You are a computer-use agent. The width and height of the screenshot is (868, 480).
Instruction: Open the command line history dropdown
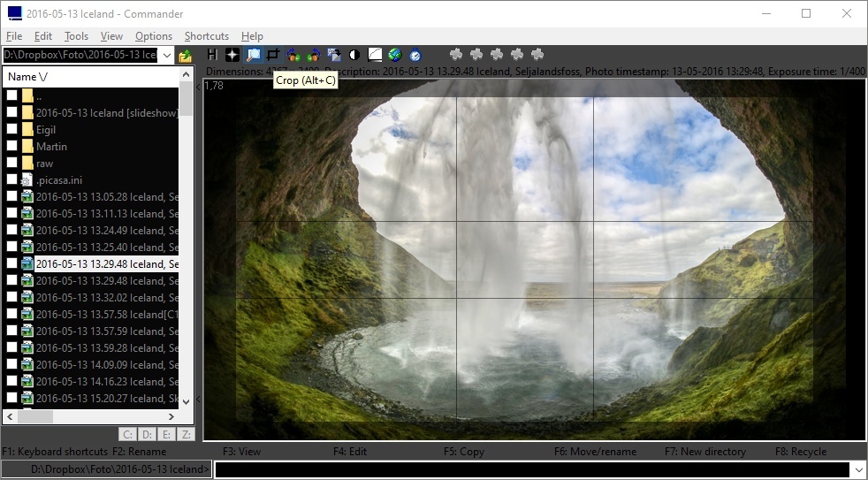pyautogui.click(x=858, y=469)
